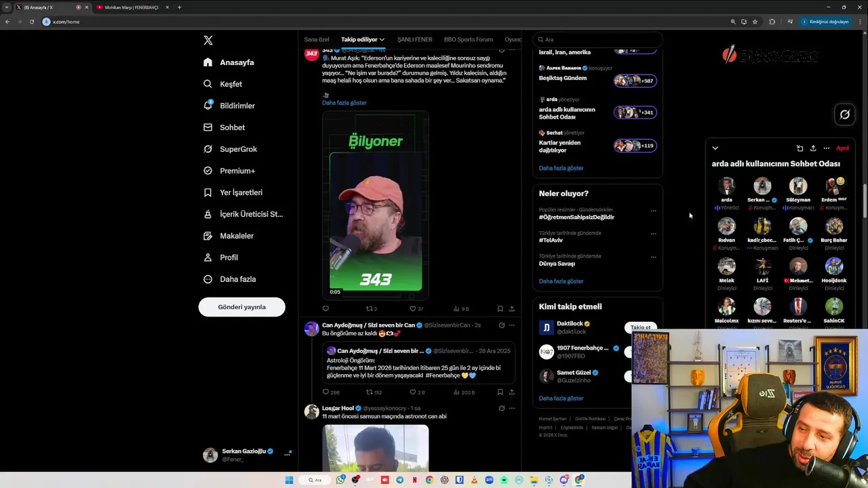Viewport: 868px width, 488px height.
Task: Leave room with Ayrıl button
Action: click(842, 148)
